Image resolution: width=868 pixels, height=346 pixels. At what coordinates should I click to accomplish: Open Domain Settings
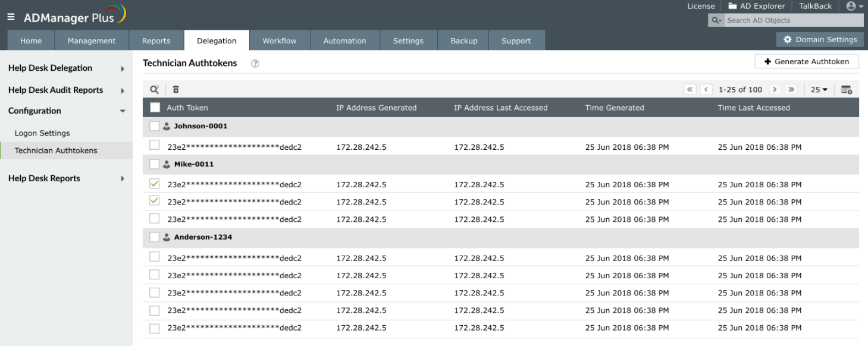tap(820, 39)
